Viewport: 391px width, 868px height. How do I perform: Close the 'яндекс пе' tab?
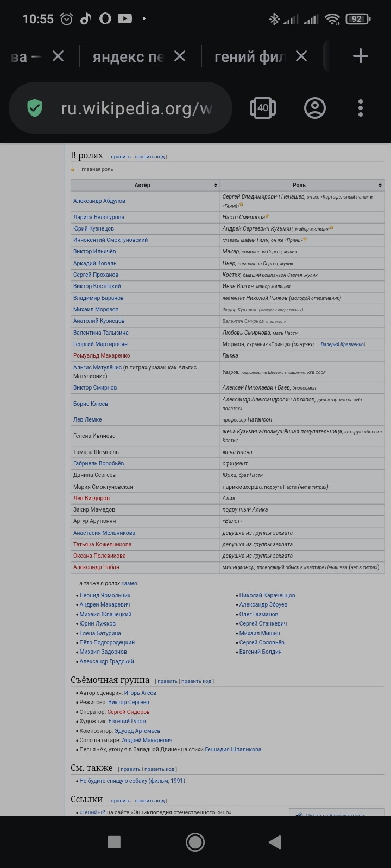tap(180, 56)
